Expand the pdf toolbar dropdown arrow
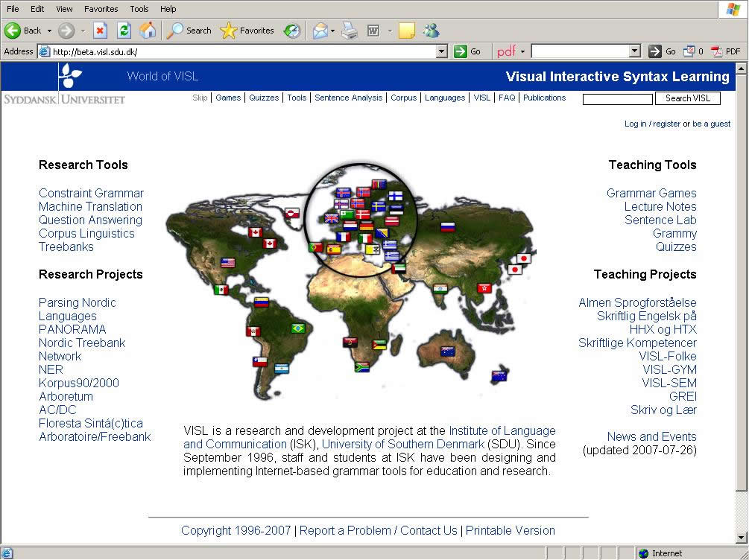Screen dimensions: 749x560 [522, 51]
